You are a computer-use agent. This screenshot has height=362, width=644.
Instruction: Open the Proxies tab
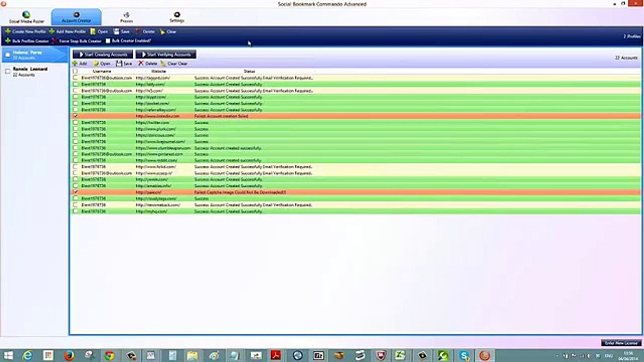tap(126, 17)
